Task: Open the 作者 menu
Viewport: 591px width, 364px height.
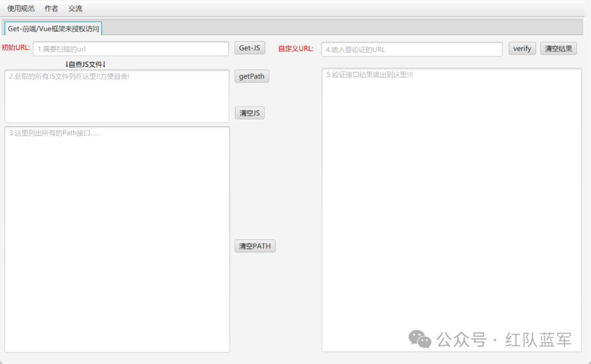Action: coord(51,9)
